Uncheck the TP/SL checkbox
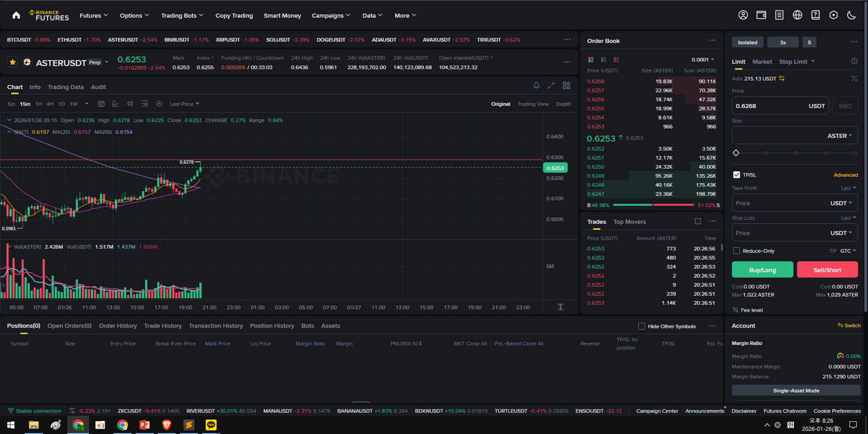The width and height of the screenshot is (868, 434). [x=736, y=175]
